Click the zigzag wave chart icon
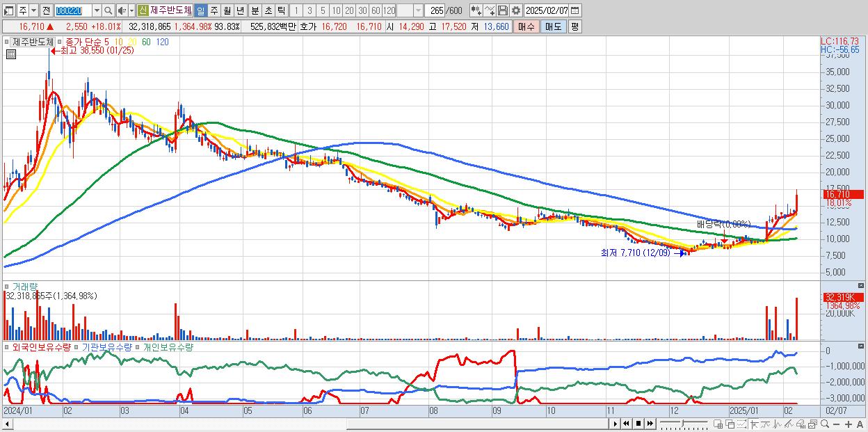 pos(777,424)
